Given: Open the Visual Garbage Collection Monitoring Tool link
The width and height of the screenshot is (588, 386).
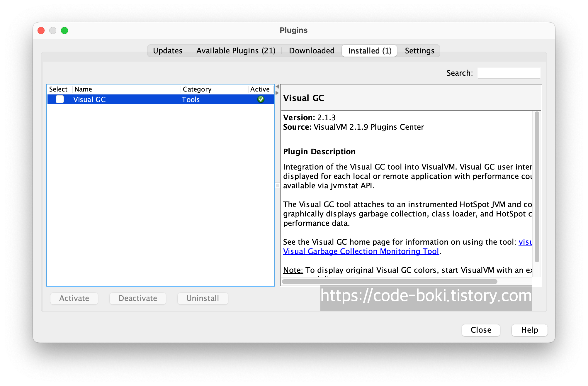Looking at the screenshot, I should pos(361,251).
